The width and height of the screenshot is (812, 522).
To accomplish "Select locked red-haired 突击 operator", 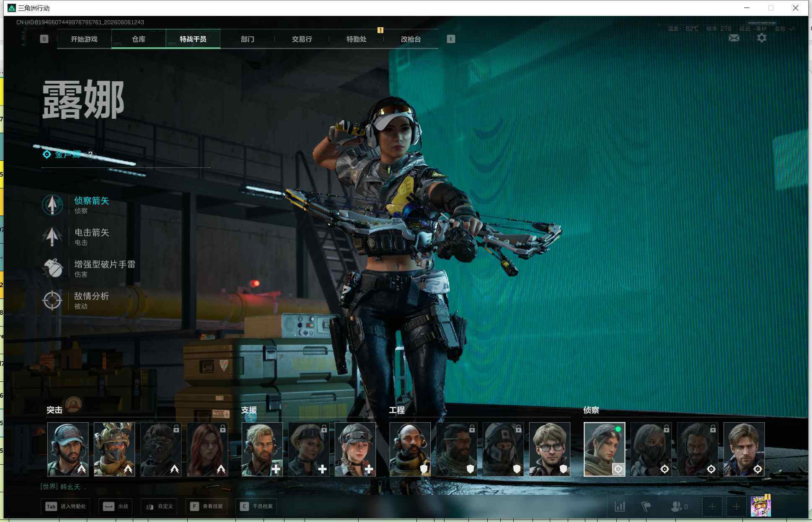I will (207, 449).
